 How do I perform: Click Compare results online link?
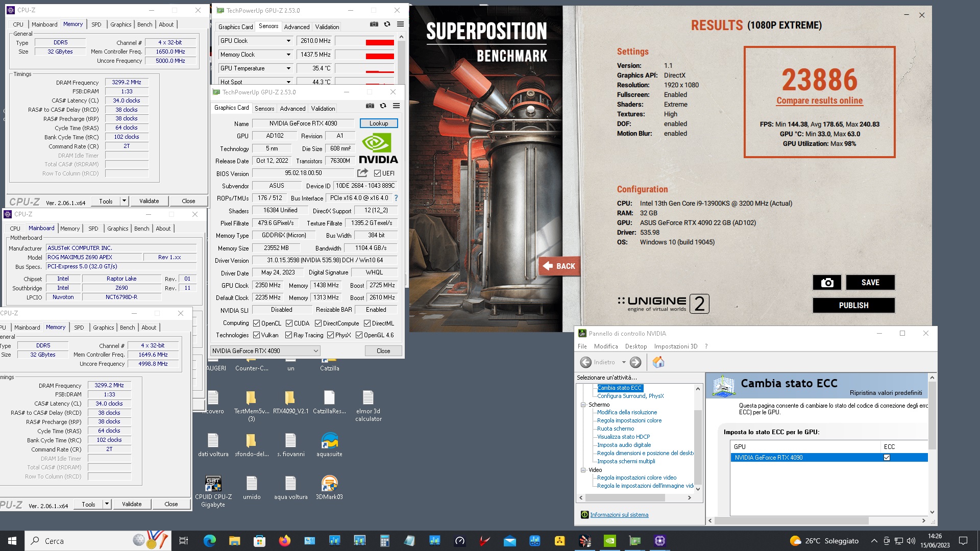pos(819,101)
